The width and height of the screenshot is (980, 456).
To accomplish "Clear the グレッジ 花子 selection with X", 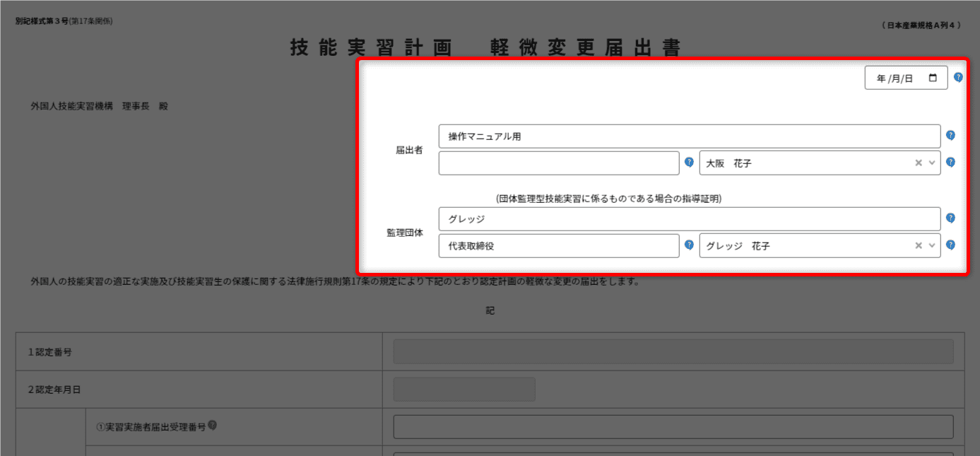I will point(919,245).
